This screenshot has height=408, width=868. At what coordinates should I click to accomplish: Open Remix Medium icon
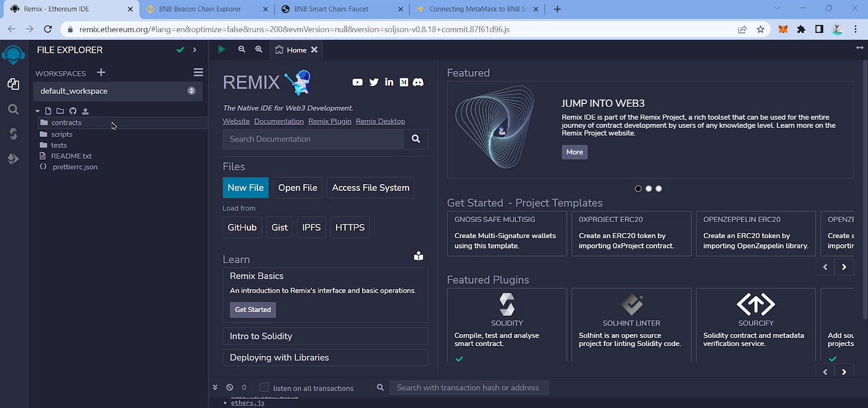point(404,82)
